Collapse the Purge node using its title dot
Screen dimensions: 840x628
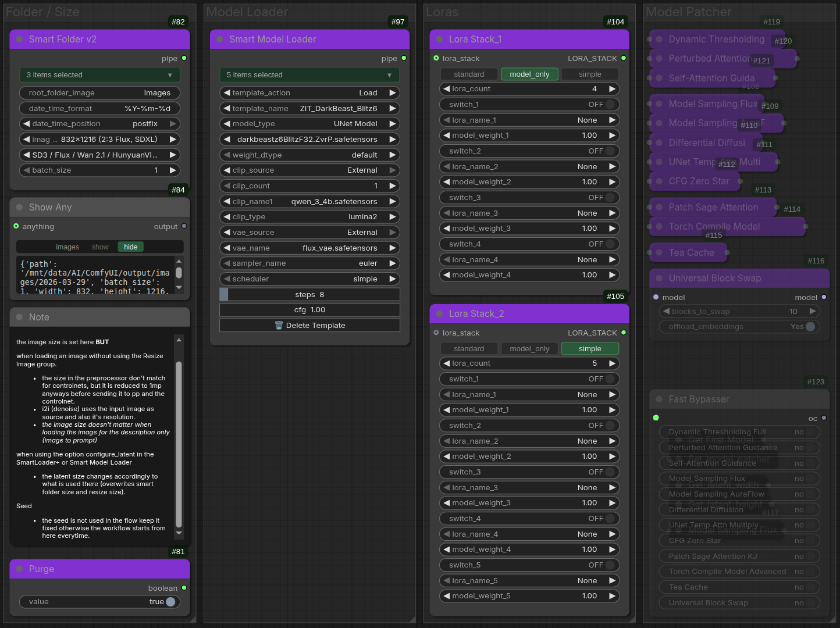point(19,569)
